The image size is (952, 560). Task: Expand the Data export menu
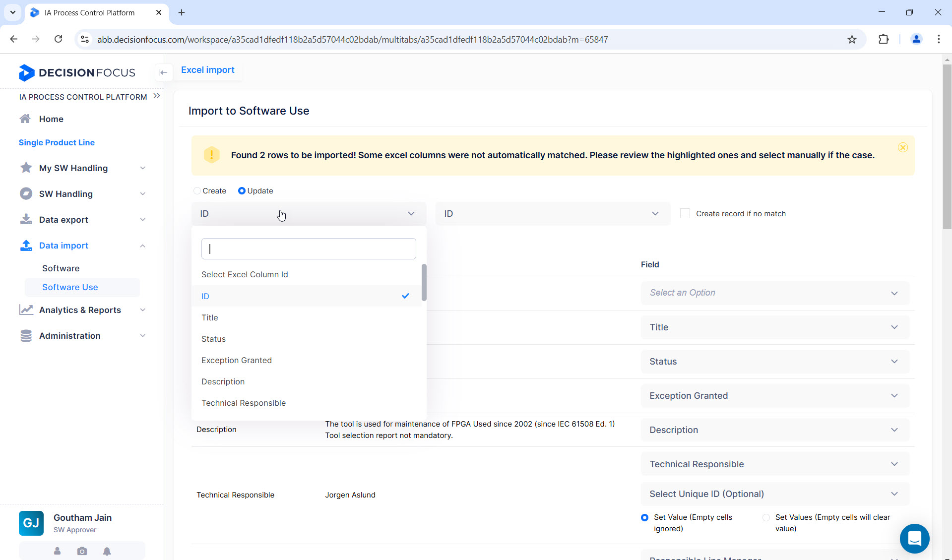point(142,219)
